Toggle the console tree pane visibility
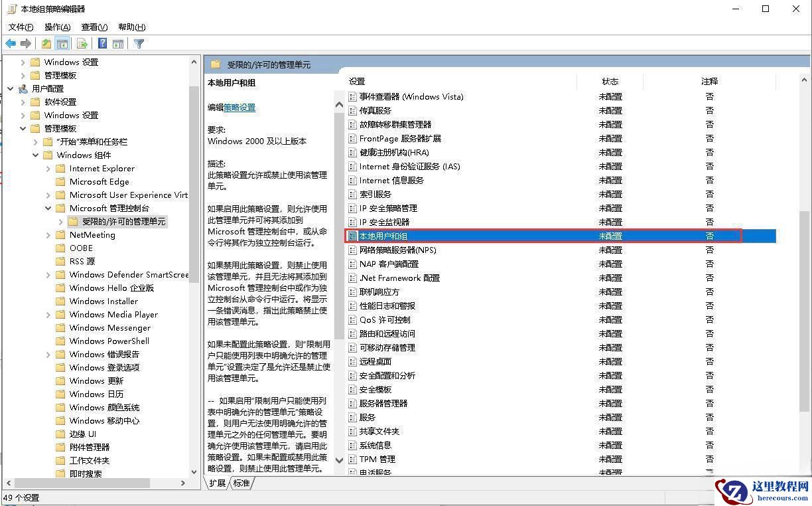This screenshot has width=812, height=506. pos(62,43)
